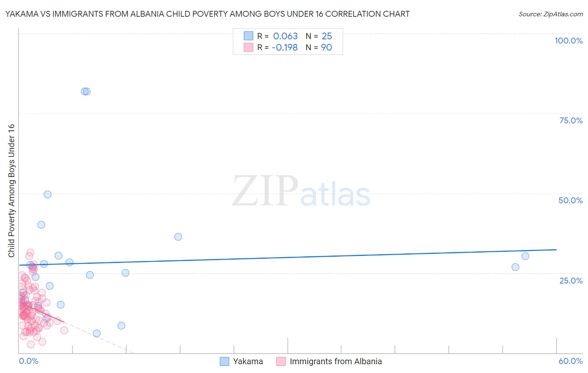
Task: Click the 100.0% y-axis label
Action: tap(569, 41)
